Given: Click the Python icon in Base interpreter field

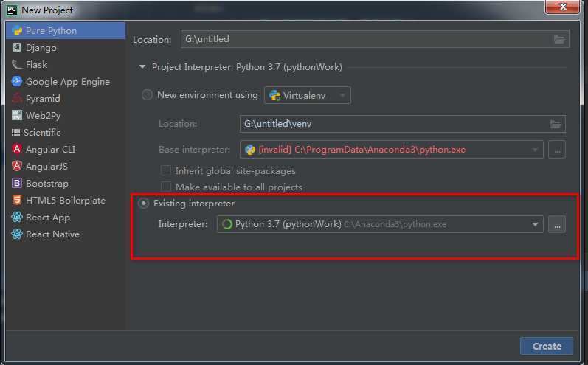Looking at the screenshot, I should point(250,150).
